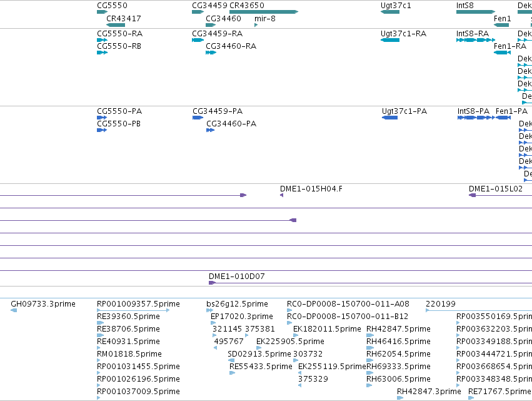Click RC0-DP0008-150700-011-A08 EST label
The width and height of the screenshot is (532, 401).
348,304
